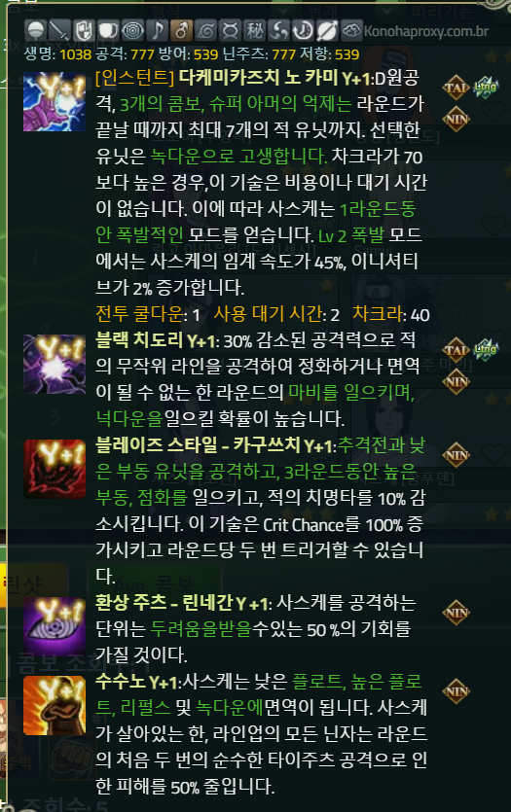511x812 pixels.
Task: Click the 秘 secret kanji icon
Action: tap(254, 31)
